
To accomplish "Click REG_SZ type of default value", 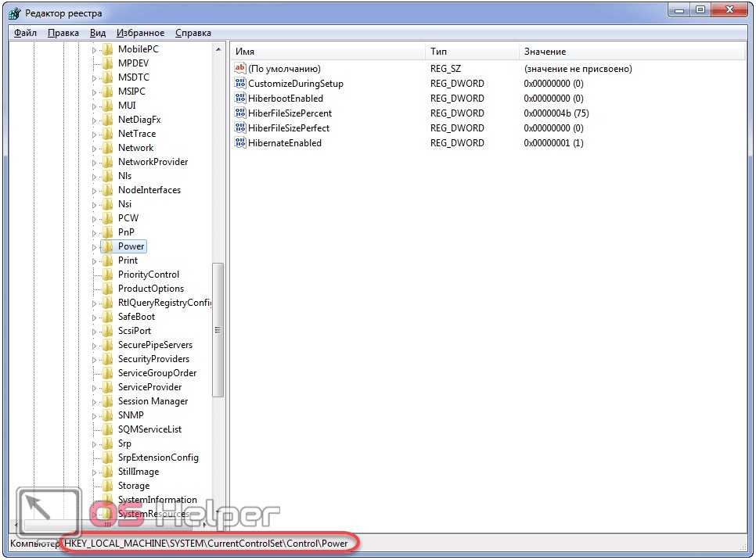I will point(445,69).
